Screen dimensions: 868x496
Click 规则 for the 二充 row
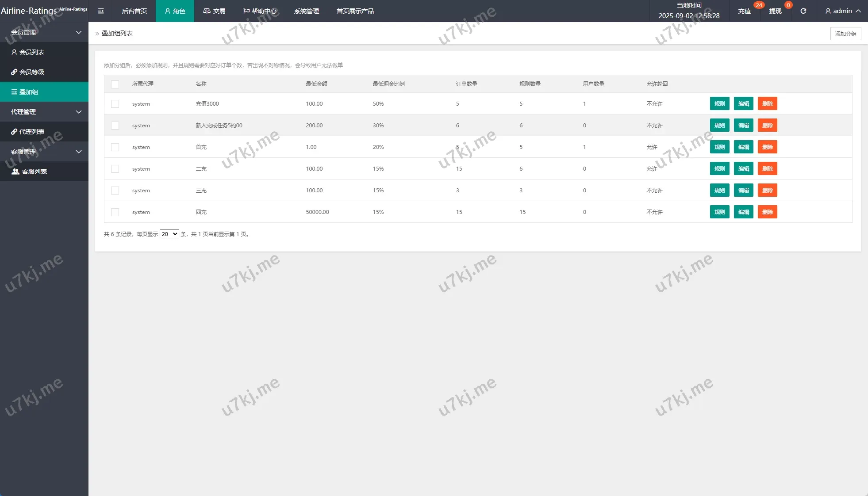click(719, 169)
